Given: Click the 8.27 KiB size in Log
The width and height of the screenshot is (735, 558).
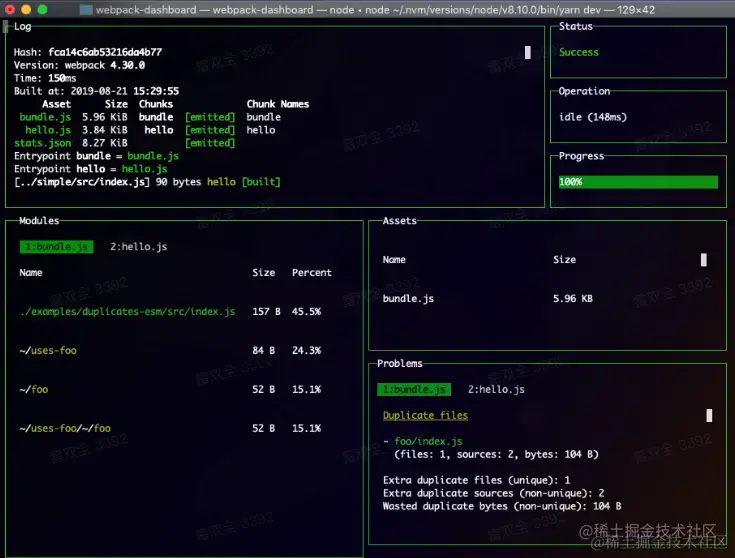Looking at the screenshot, I should 105,143.
